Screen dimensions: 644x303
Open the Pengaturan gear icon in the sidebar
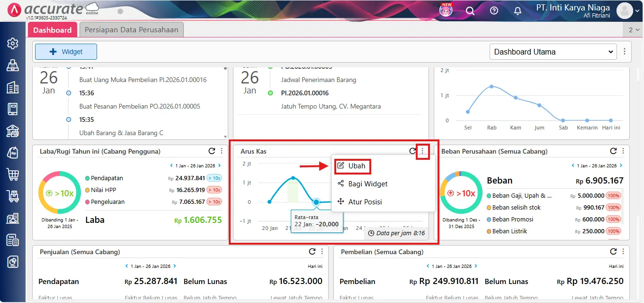click(13, 43)
